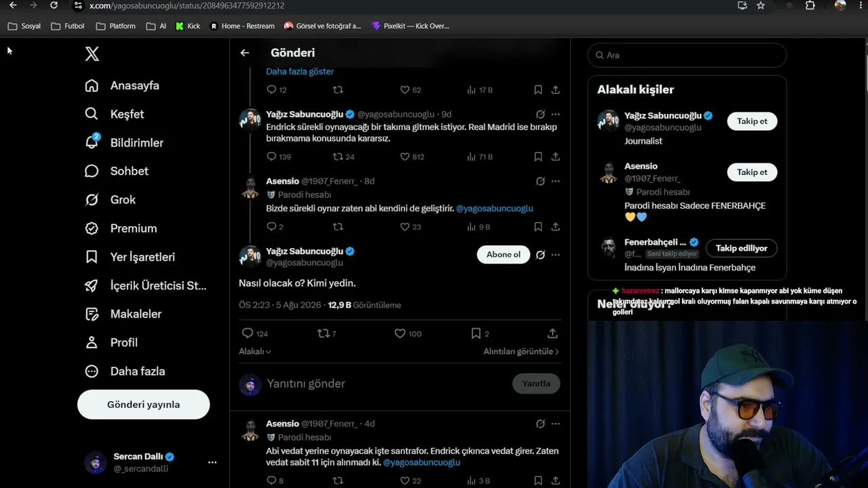Viewport: 868px width, 488px height.
Task: Open more options on Asensio's 4d reply
Action: (x=555, y=424)
